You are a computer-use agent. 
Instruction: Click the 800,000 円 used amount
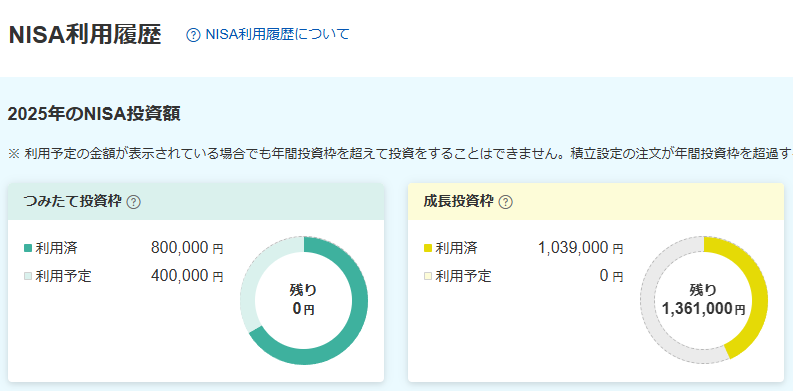click(x=187, y=248)
